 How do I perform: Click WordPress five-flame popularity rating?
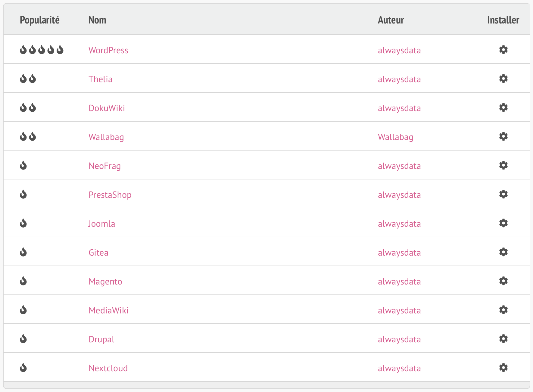pos(42,50)
